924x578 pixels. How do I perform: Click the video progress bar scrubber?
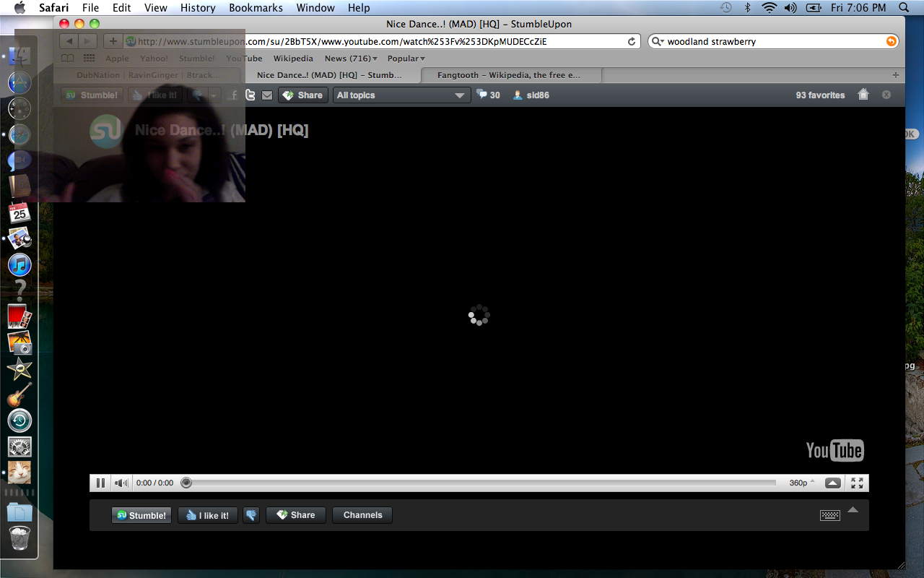coord(186,483)
